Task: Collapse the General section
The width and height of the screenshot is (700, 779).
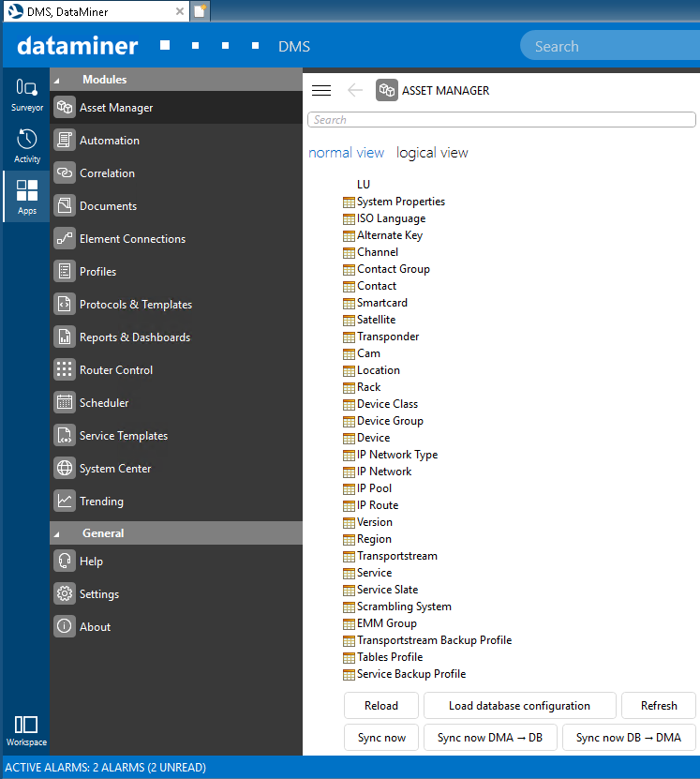Action: (x=56, y=534)
